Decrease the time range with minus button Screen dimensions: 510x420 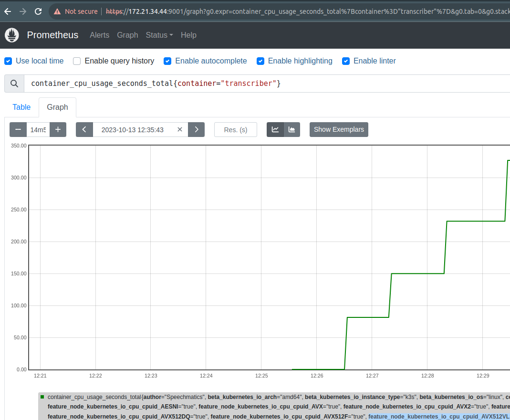(18, 130)
